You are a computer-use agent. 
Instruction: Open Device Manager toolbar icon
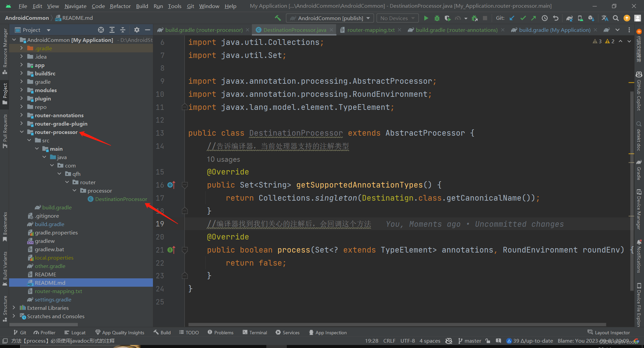pyautogui.click(x=580, y=18)
